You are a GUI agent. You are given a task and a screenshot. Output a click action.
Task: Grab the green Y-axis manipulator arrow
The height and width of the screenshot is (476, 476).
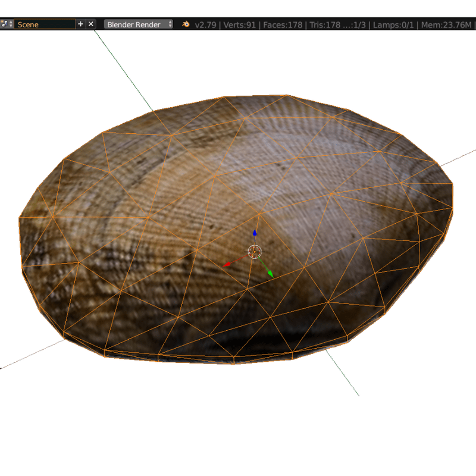pyautogui.click(x=270, y=274)
